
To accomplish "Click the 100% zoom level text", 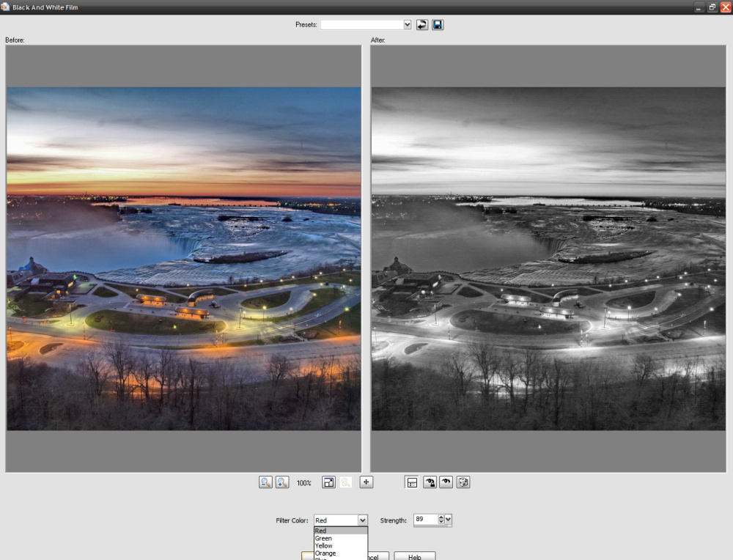I will pos(304,483).
